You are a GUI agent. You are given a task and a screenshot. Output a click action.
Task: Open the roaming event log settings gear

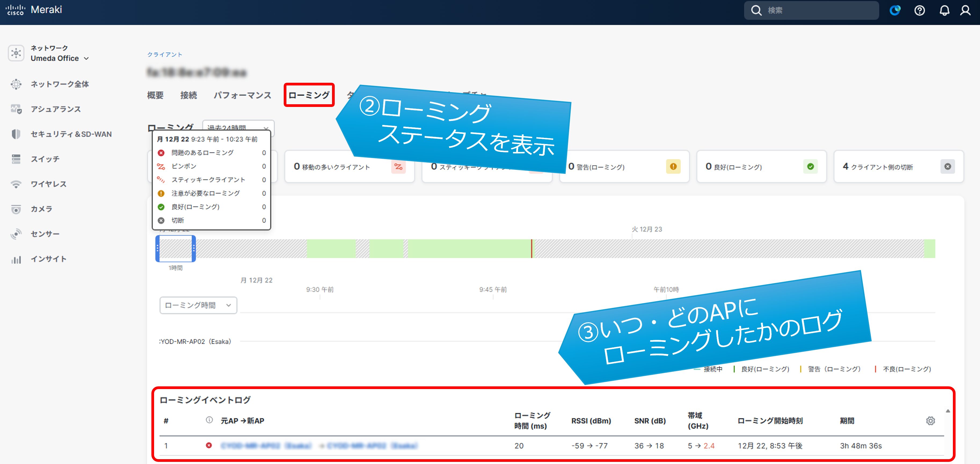[931, 420]
